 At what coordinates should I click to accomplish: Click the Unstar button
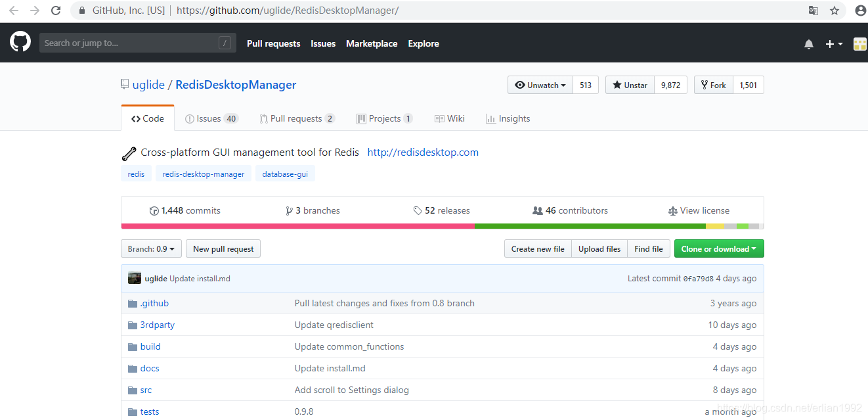[630, 85]
